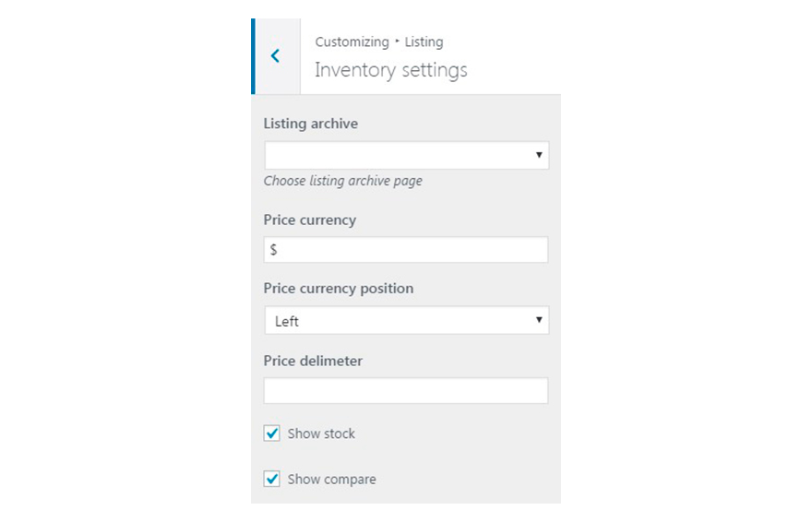Click the "Price delimeter" field label
Viewport: 812px width, 522px height.
313,361
